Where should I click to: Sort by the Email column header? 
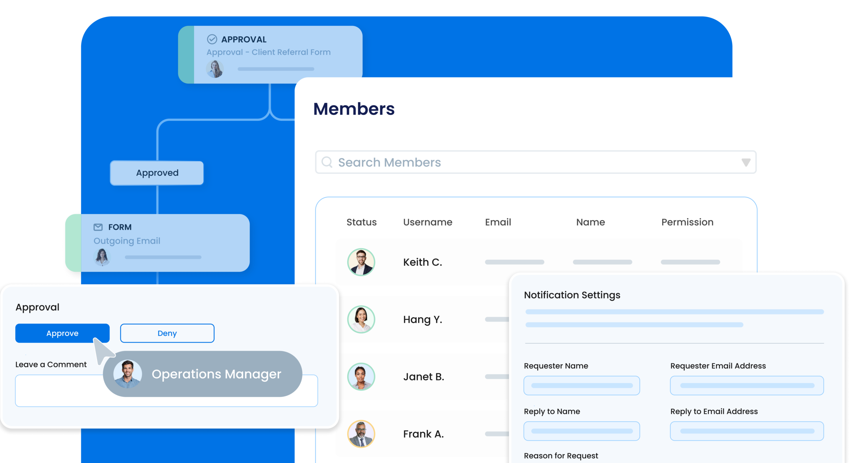[498, 222]
